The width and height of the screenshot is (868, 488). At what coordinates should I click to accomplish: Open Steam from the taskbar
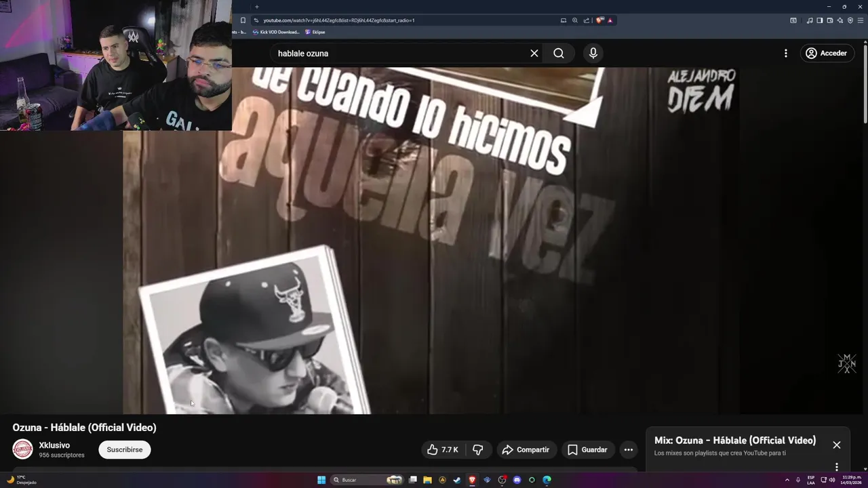457,480
